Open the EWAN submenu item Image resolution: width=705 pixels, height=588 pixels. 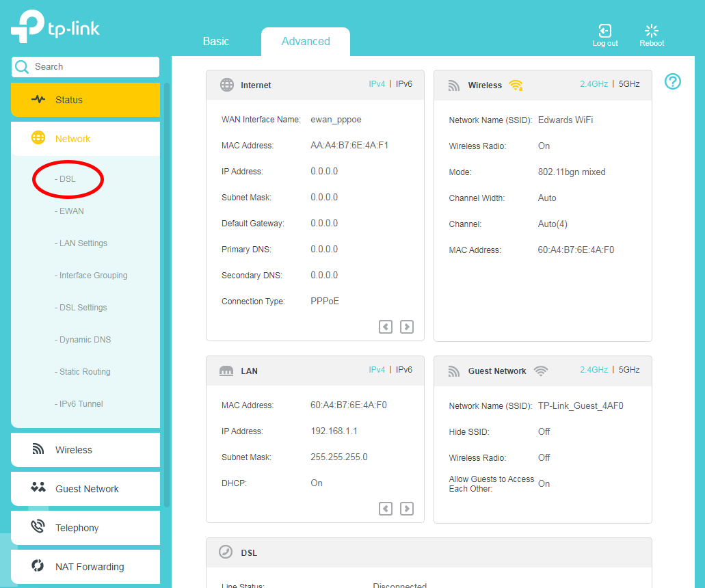coord(69,211)
